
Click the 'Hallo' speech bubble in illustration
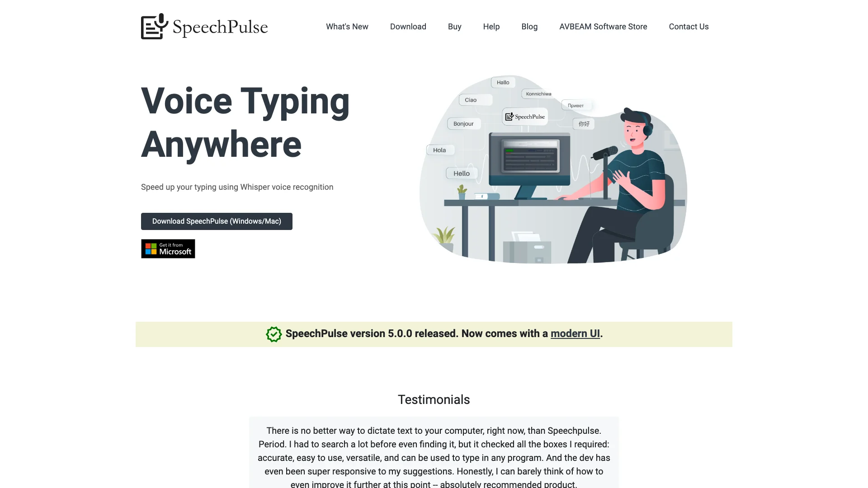(503, 82)
